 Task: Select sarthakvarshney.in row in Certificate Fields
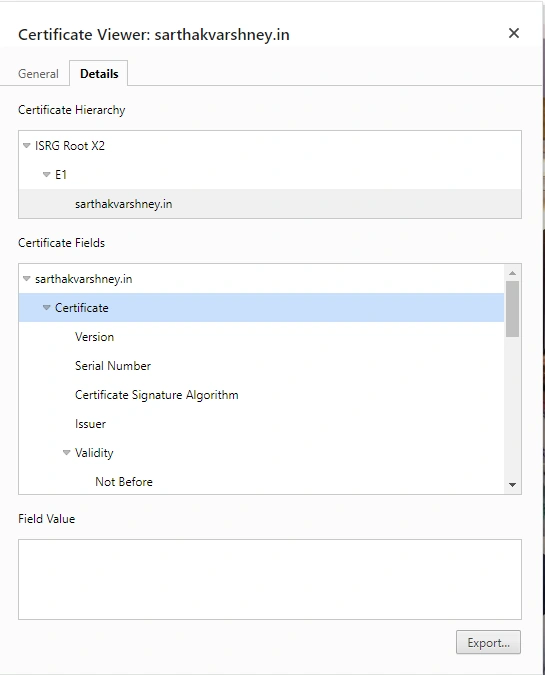(261, 279)
